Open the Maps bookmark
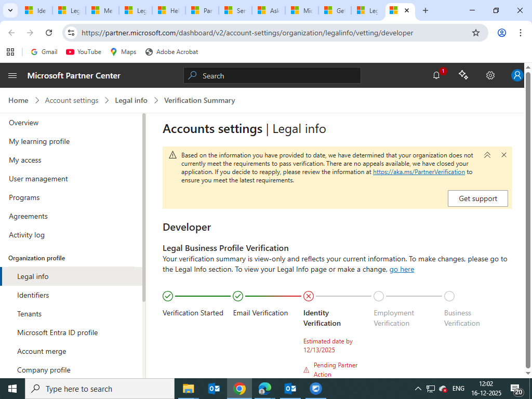 pos(123,52)
